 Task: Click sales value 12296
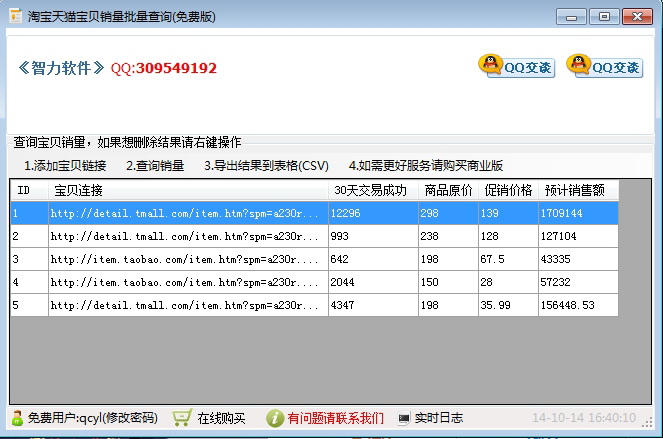(x=345, y=213)
